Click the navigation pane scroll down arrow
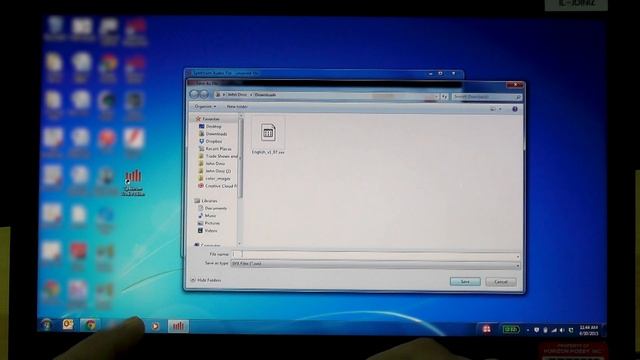This screenshot has width=640, height=360. pos(240,244)
